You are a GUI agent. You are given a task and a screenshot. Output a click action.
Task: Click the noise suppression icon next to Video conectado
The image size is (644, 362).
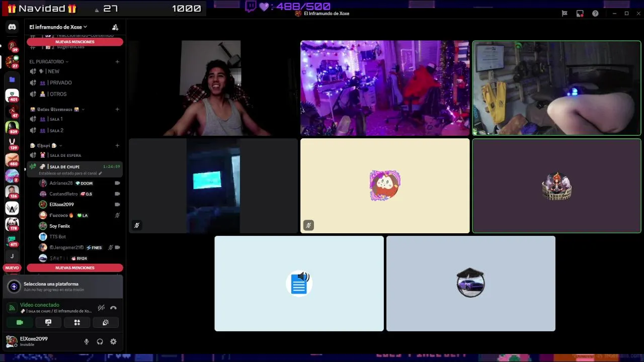coord(101,308)
